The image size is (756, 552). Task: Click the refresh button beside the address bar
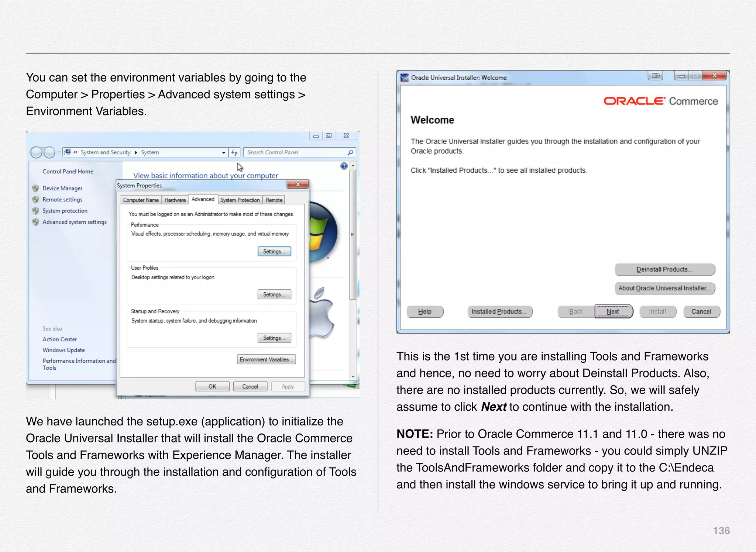pyautogui.click(x=234, y=152)
